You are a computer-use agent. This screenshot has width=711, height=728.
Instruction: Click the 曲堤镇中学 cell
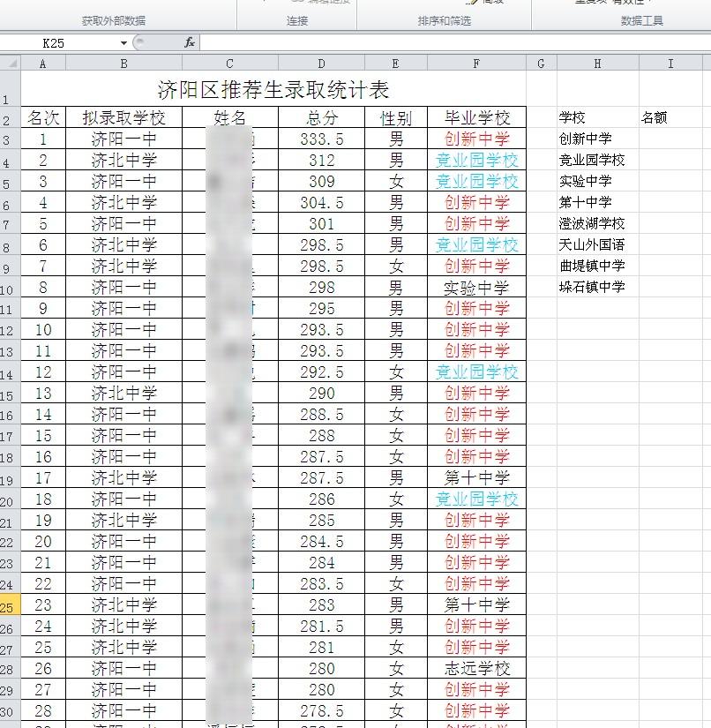(598, 266)
